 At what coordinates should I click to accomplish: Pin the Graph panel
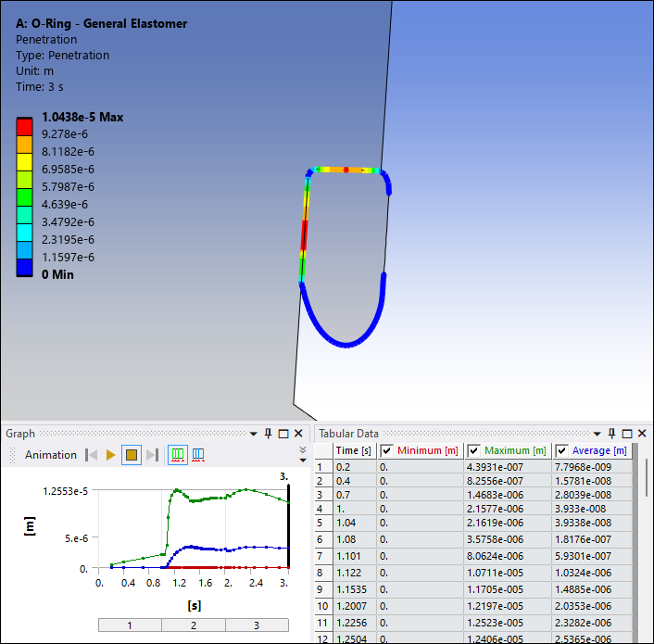pos(269,434)
